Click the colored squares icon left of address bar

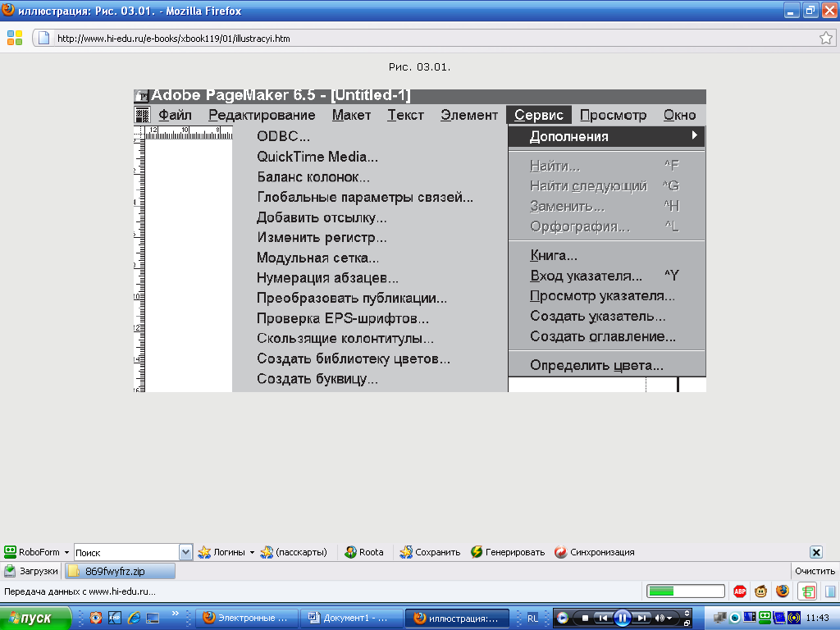click(15, 38)
